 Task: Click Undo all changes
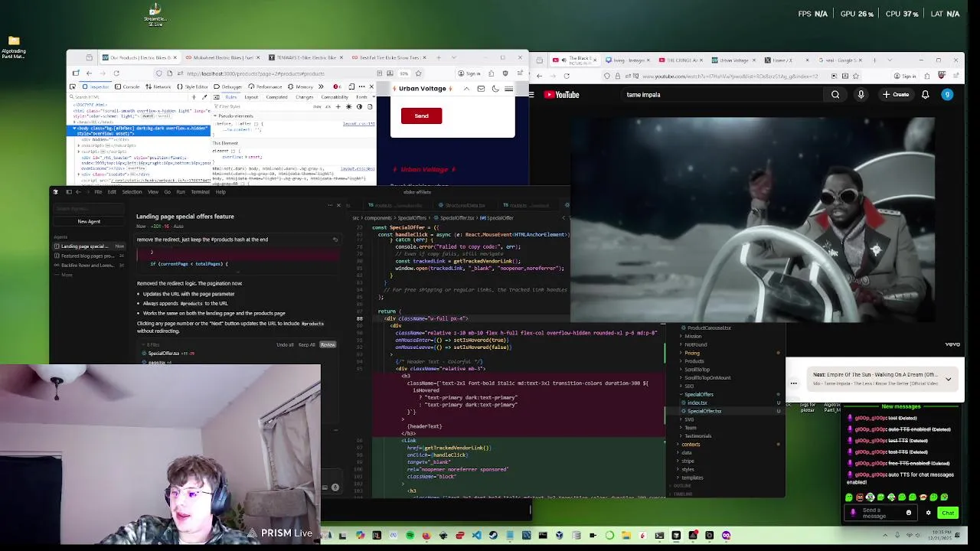click(285, 345)
